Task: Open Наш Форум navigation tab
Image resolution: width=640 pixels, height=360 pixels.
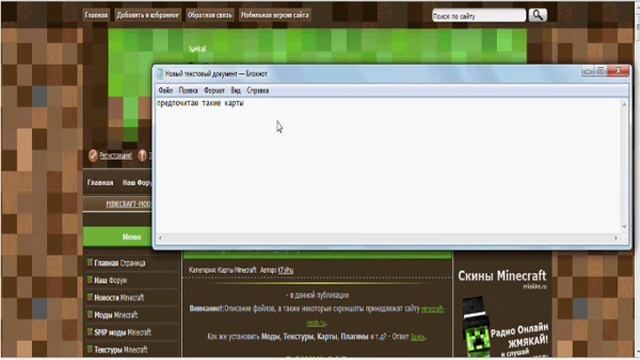Action: (137, 182)
